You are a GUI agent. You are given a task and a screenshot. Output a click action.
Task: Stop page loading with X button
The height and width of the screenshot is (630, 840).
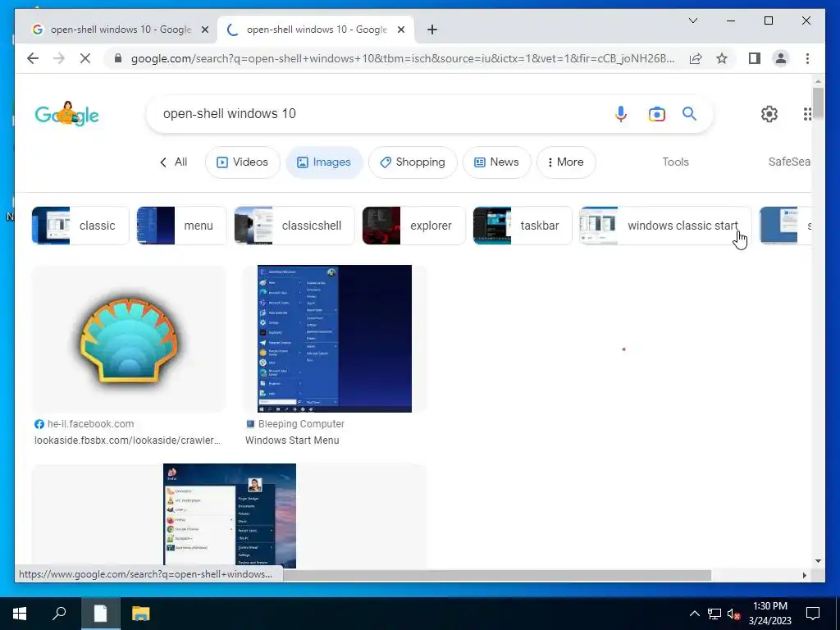[85, 58]
